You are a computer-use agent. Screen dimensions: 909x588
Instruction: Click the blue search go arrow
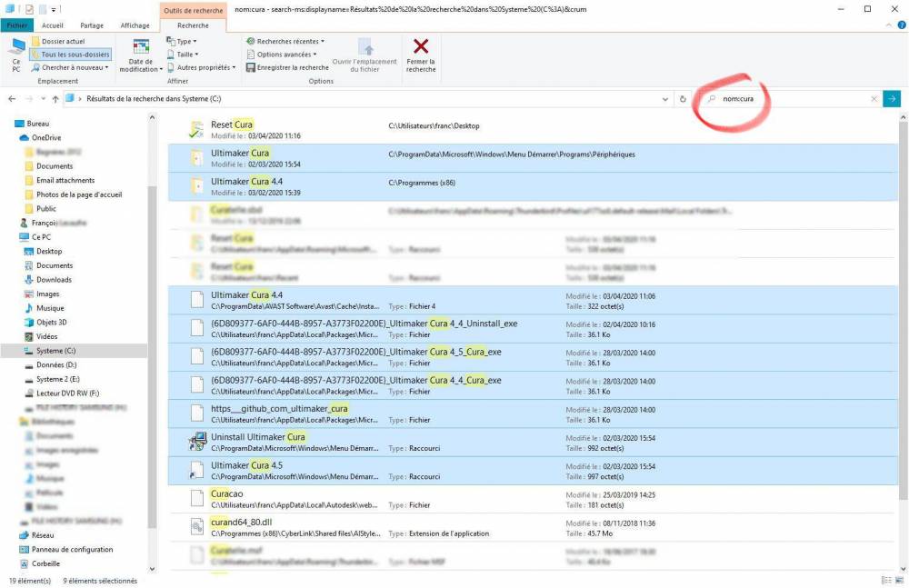[x=892, y=99]
